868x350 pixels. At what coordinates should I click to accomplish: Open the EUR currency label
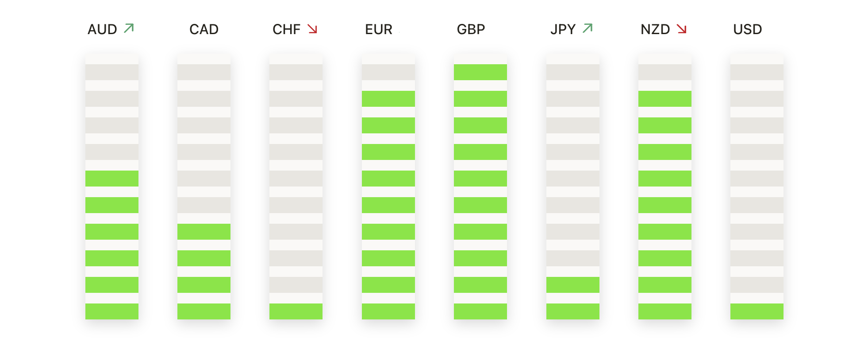(x=379, y=30)
